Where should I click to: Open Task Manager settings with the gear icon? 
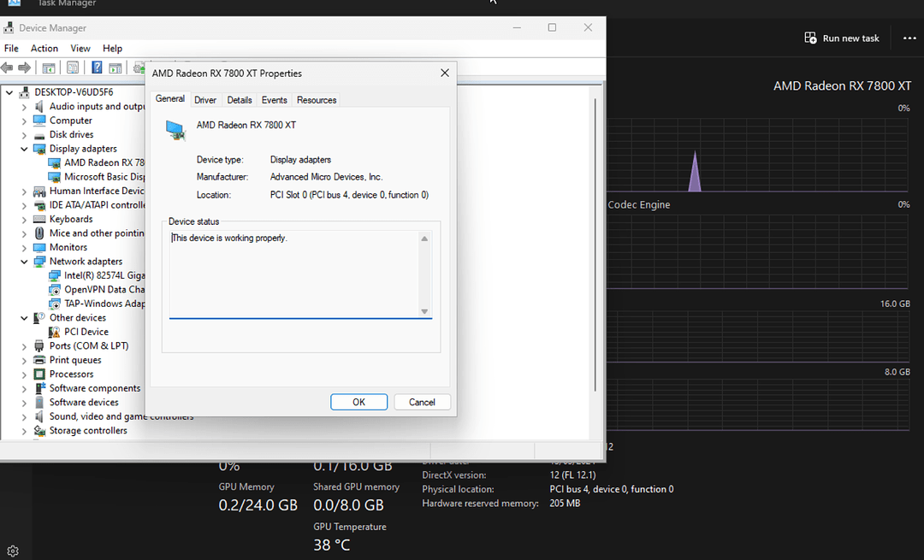(12, 551)
